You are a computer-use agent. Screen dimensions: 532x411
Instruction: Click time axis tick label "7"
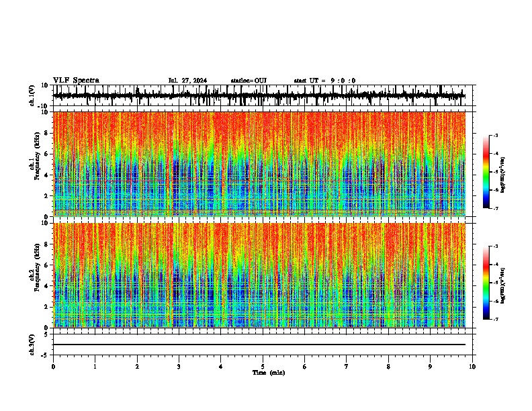[347, 367]
